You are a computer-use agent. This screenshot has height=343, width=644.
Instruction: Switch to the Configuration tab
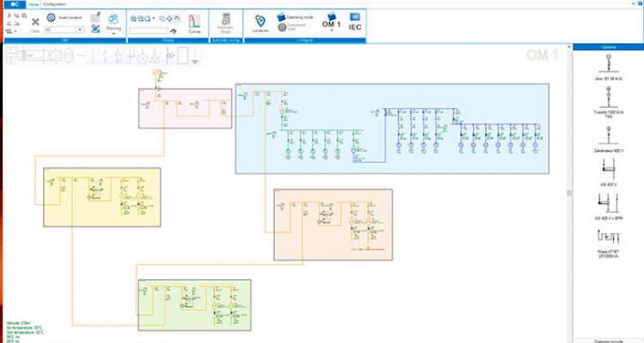(55, 4)
